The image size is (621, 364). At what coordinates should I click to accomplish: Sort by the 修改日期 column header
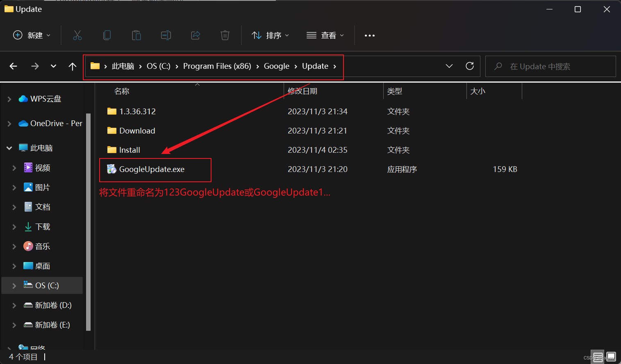pyautogui.click(x=303, y=91)
